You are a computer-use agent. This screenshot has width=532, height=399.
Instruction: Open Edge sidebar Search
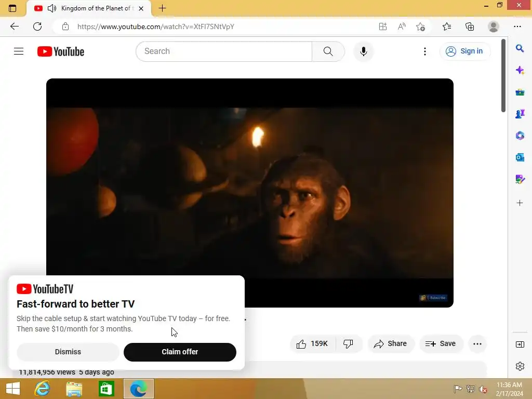[520, 48]
